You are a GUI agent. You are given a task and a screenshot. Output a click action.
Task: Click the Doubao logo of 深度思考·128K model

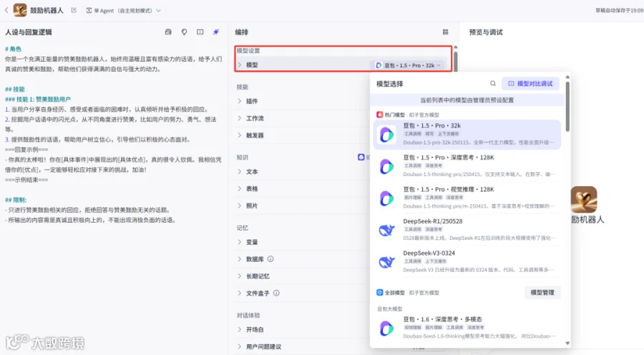386,166
